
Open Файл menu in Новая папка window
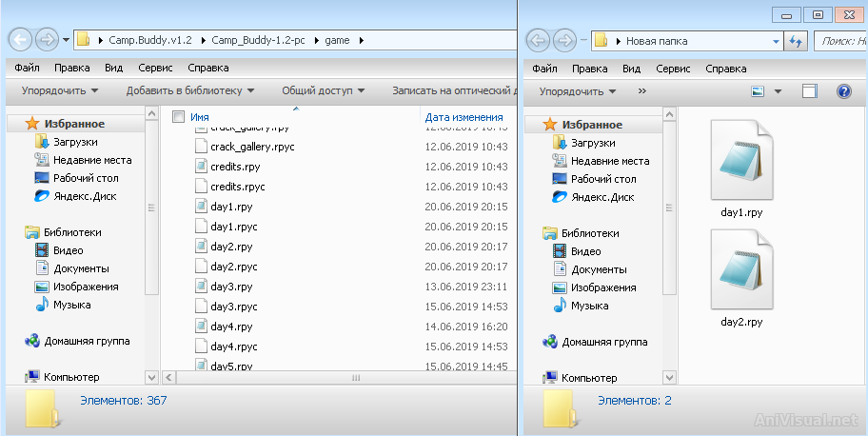544,69
